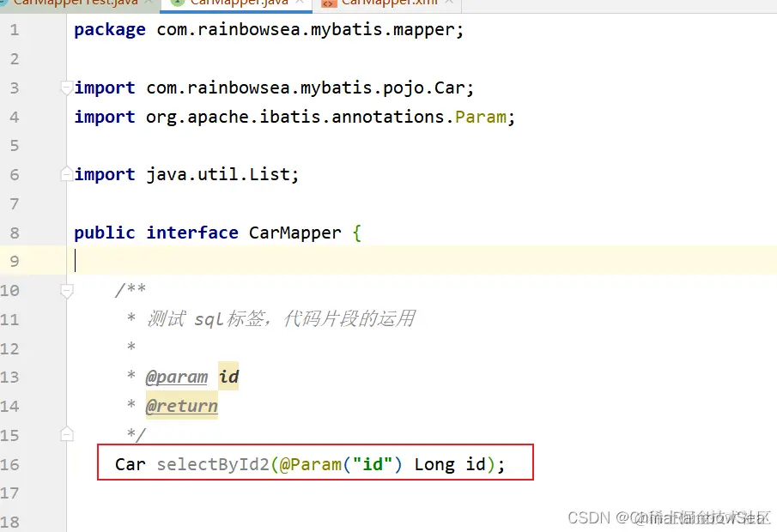Click line number 1 in the gutter

tap(15, 30)
